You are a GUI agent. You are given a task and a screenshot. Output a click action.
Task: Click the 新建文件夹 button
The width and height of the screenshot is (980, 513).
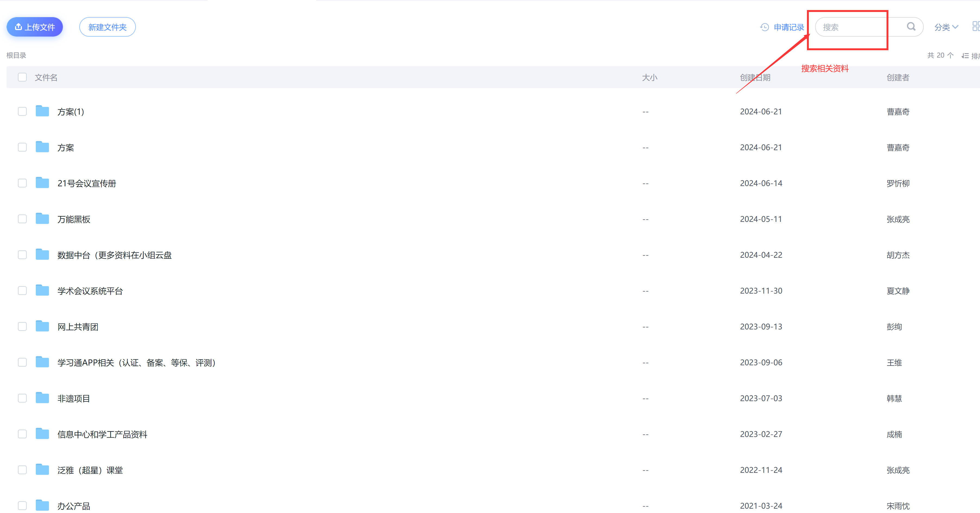pos(107,27)
